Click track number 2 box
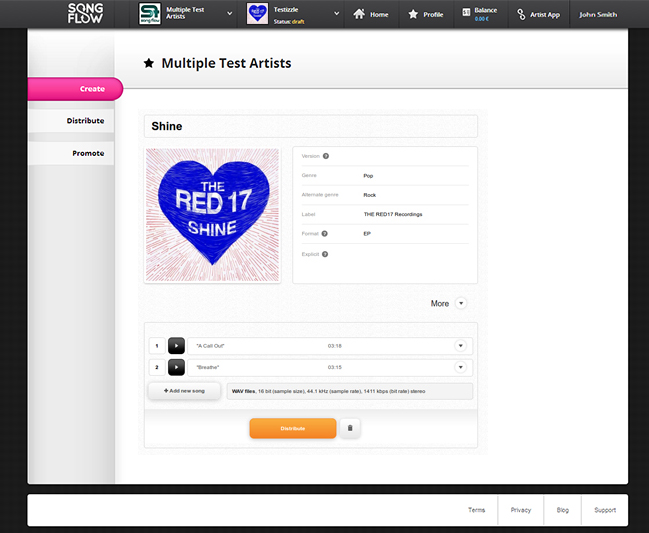Viewport: 649px width, 533px height. point(157,367)
